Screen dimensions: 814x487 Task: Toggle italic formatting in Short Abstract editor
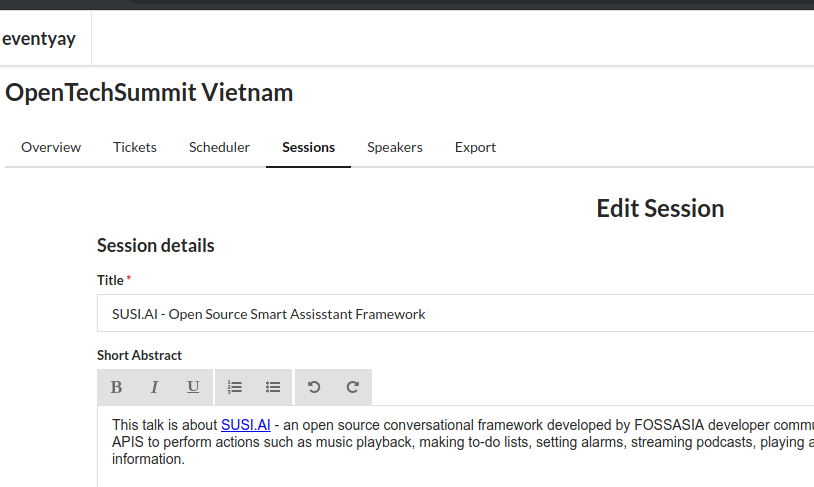click(x=154, y=387)
